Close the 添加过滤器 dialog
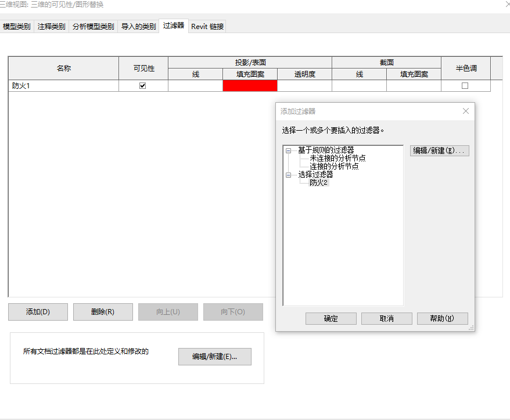 pyautogui.click(x=466, y=112)
